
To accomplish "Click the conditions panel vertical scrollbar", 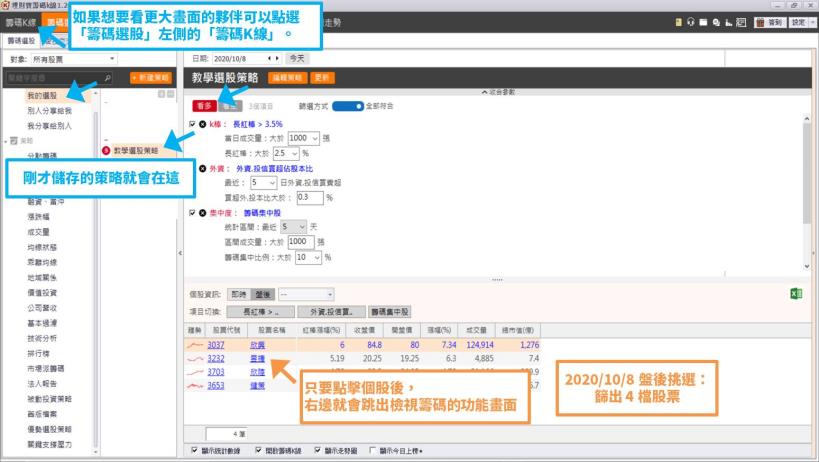I will (x=806, y=172).
